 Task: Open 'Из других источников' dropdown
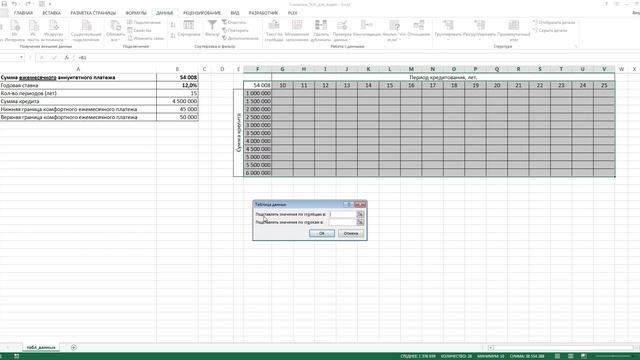[53, 31]
